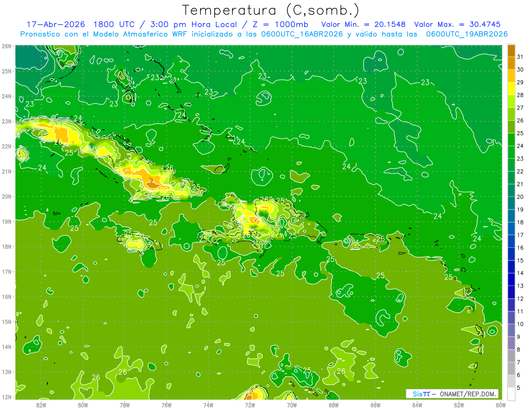The image size is (532, 411).
Task: Click the 26N latitude axis label
Action: click(x=6, y=46)
